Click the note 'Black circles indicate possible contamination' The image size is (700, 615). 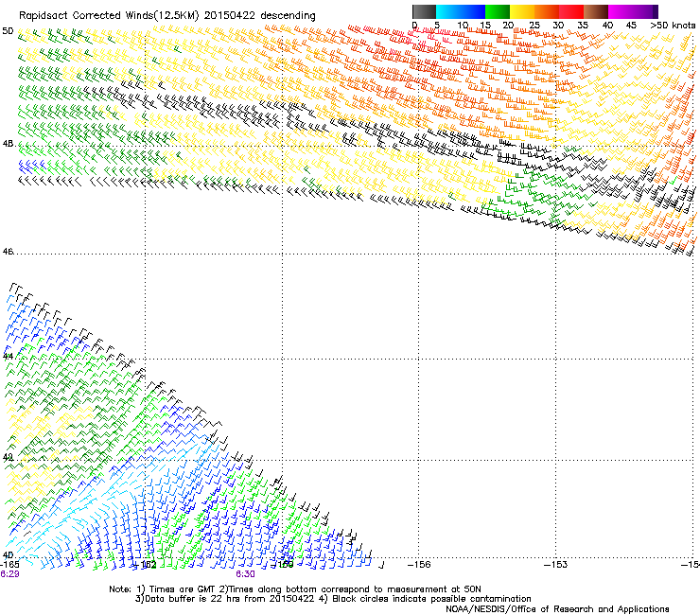coord(431,599)
